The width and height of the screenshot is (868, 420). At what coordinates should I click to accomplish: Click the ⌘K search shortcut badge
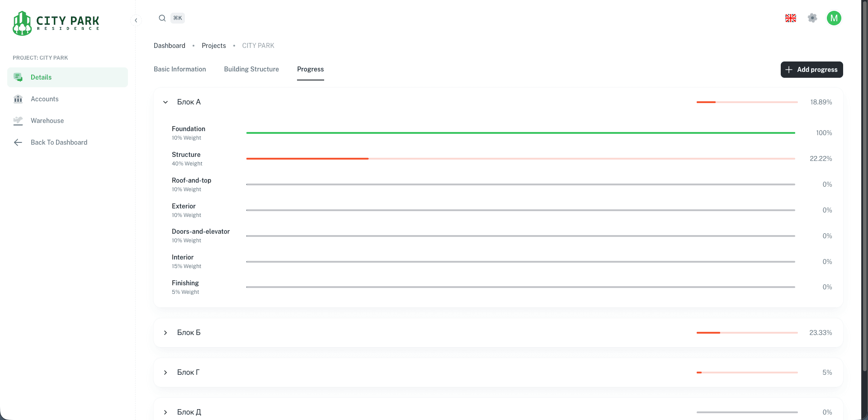[x=178, y=18]
